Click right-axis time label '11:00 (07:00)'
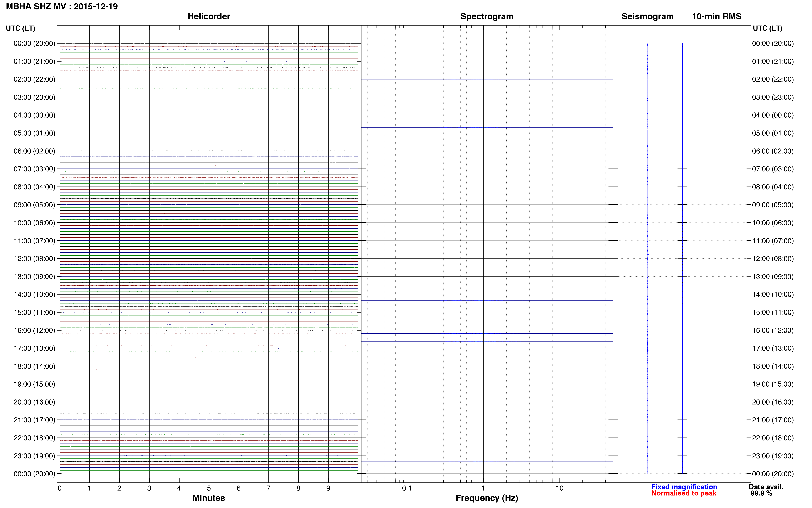The height and width of the screenshot is (508, 812). pos(773,241)
